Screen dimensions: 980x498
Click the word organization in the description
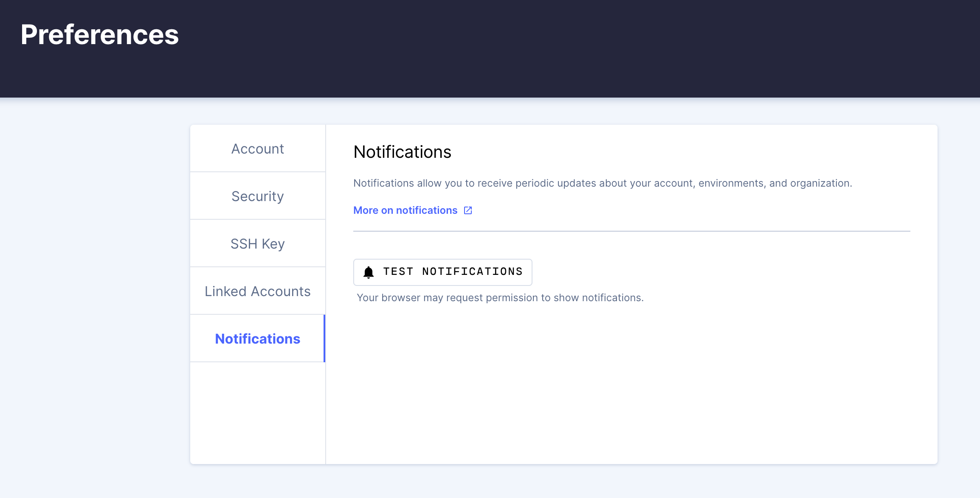(819, 183)
